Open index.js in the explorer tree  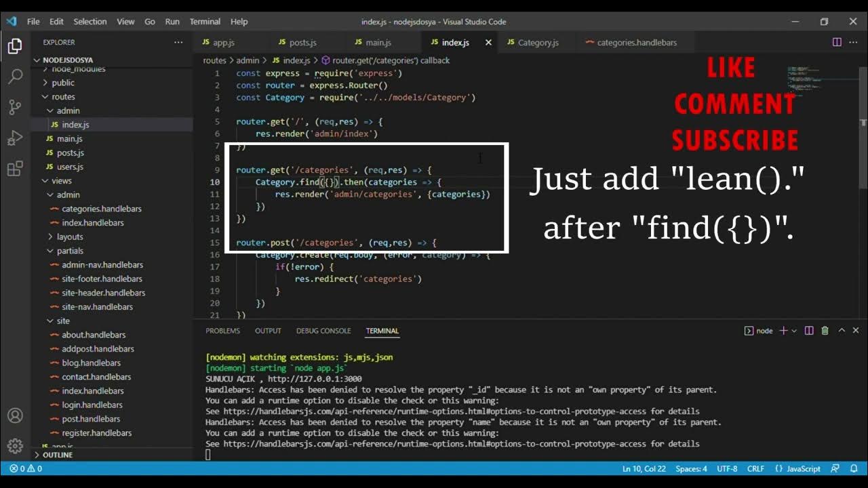[x=112, y=125]
